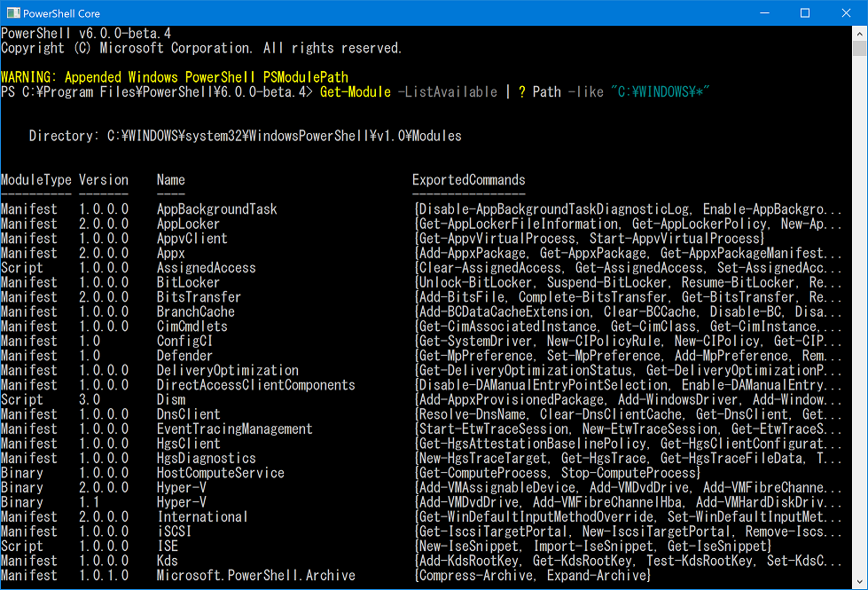Click the AssignedAccess module name

[206, 268]
